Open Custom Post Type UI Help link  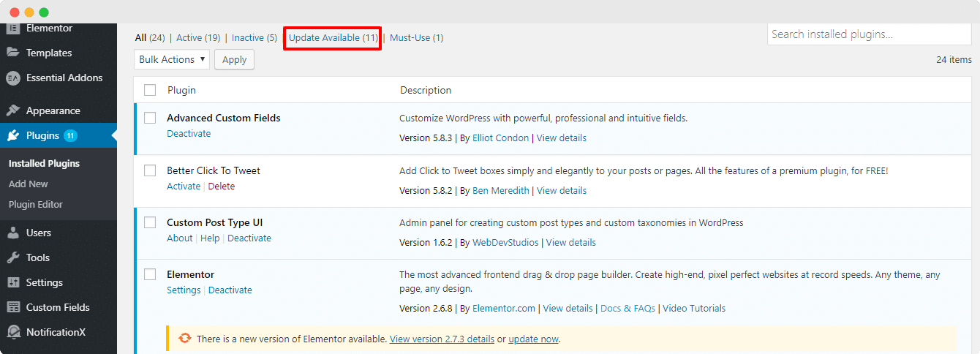(x=210, y=238)
